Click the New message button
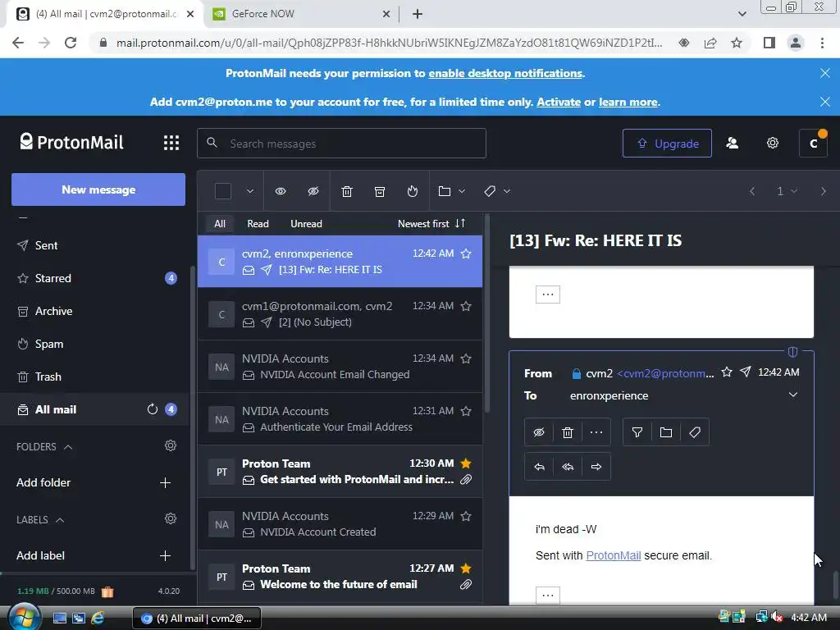Screen dimensions: 840x630 pyautogui.click(x=98, y=189)
